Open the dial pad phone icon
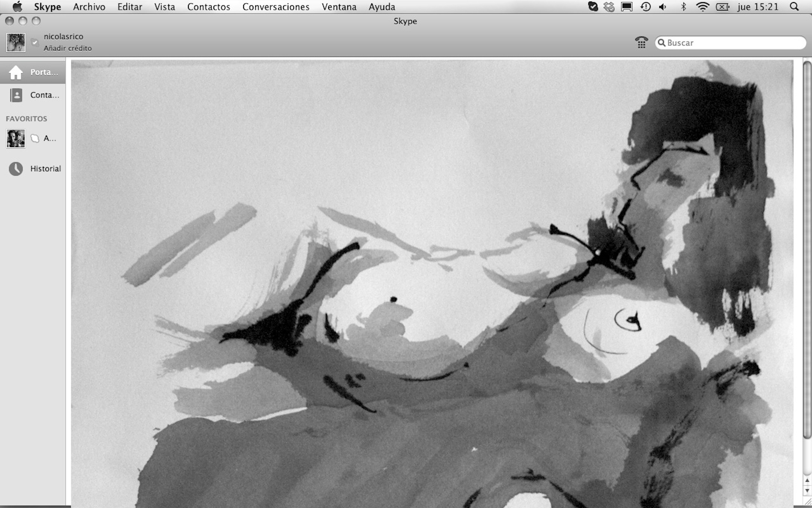This screenshot has height=508, width=812. click(x=641, y=43)
